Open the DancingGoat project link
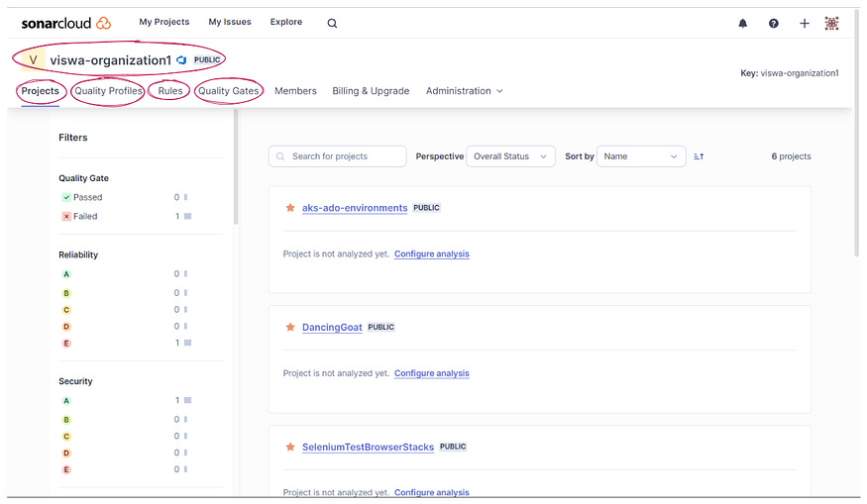 (332, 327)
